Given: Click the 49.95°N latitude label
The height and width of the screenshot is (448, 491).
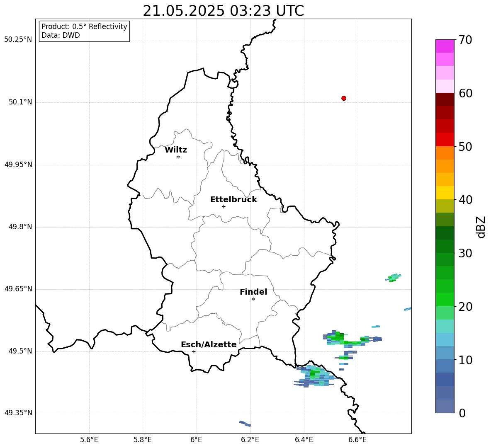Looking at the screenshot, I should pyautogui.click(x=18, y=165).
